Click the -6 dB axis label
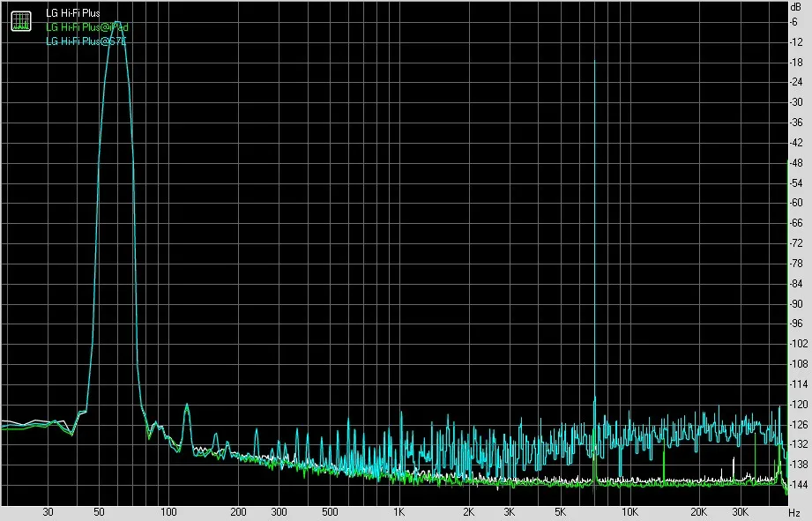 coord(793,22)
